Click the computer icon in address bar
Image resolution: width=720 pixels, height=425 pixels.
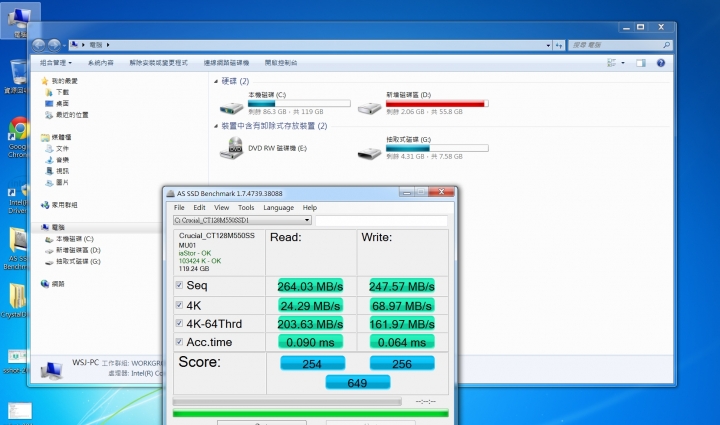(x=74, y=45)
